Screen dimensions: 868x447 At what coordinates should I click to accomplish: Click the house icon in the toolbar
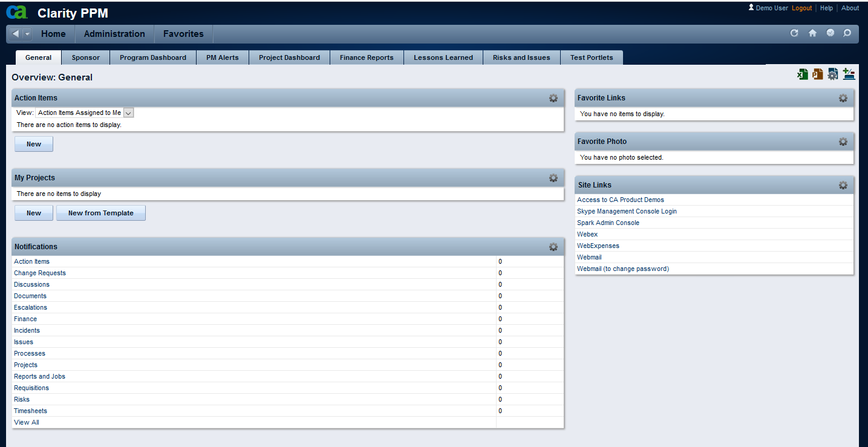pos(812,33)
